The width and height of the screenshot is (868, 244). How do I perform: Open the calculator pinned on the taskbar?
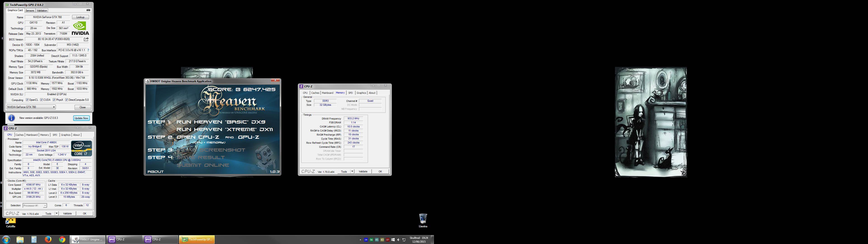point(34,240)
